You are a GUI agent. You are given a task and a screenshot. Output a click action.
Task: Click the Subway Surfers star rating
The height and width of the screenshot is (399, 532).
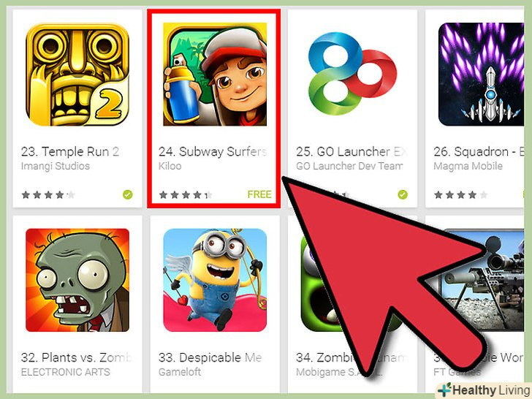click(186, 194)
